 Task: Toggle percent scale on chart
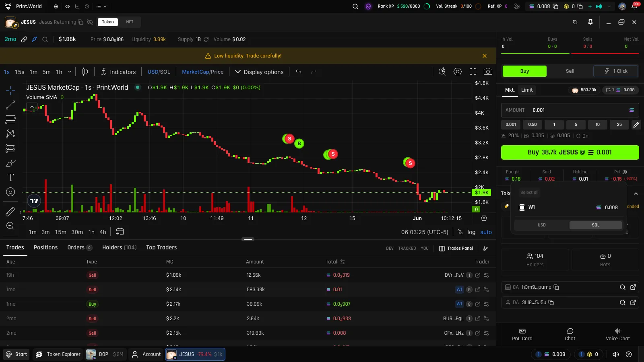click(x=460, y=232)
